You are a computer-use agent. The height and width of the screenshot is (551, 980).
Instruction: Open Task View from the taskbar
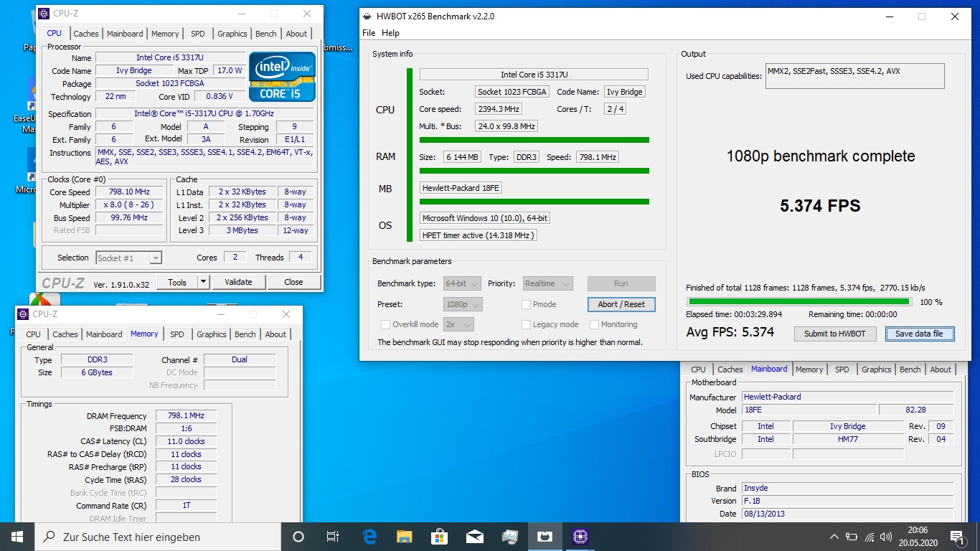[x=333, y=536]
